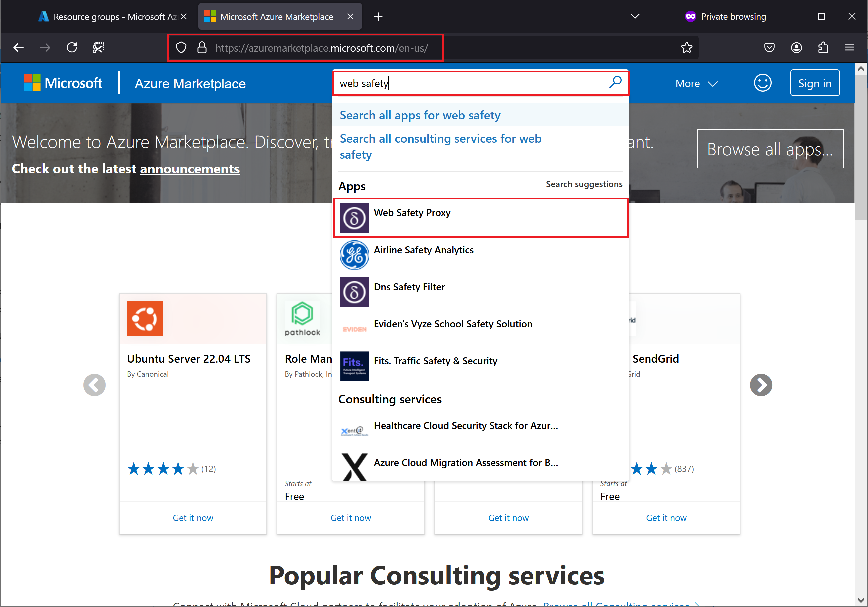The image size is (868, 607).
Task: Open the Firefox account icon
Action: click(x=796, y=48)
